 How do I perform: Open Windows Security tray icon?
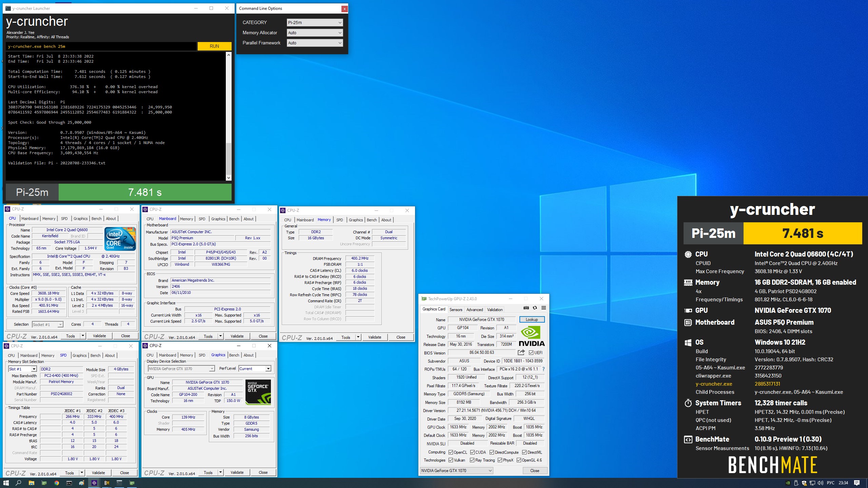pos(804,483)
